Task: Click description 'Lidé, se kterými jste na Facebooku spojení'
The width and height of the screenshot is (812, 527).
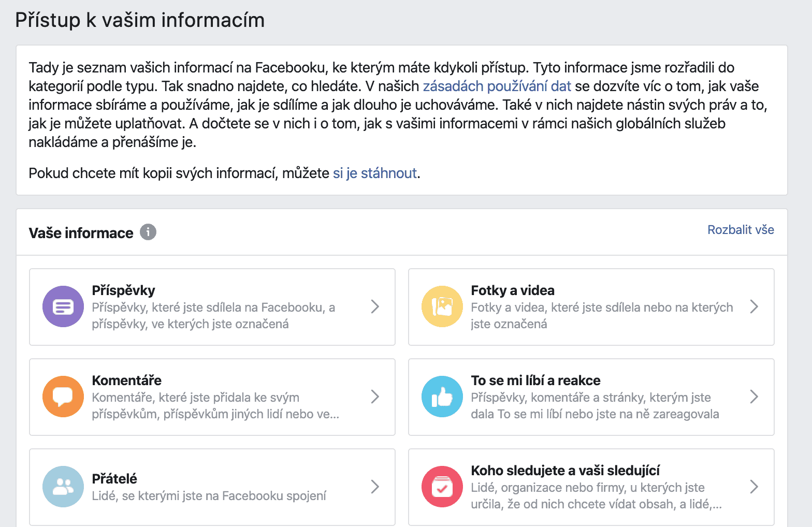Action: (x=209, y=496)
